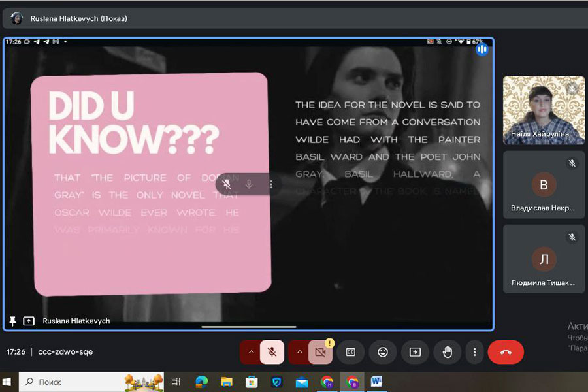This screenshot has width=588, height=392.
Task: Open Microsoft Edge from the taskbar
Action: pyautogui.click(x=202, y=382)
